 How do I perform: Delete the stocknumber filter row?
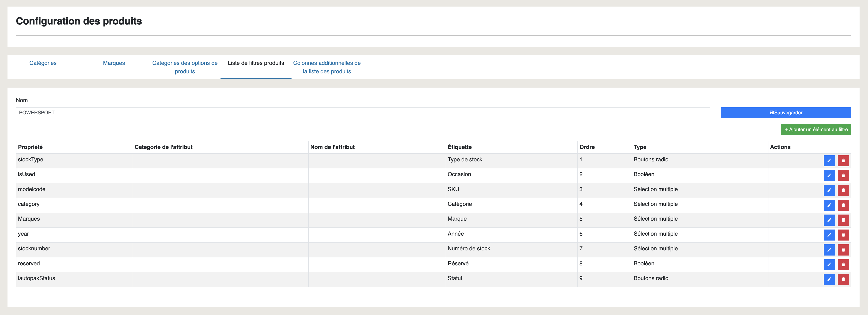(843, 250)
